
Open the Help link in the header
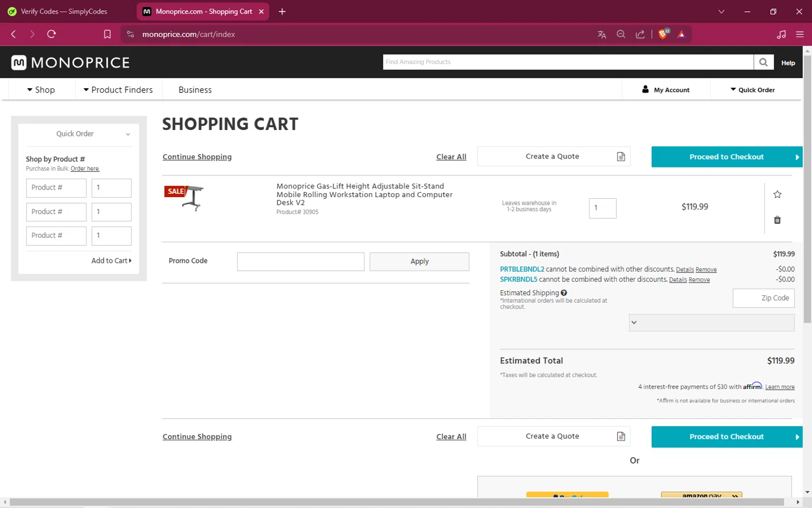tap(788, 63)
